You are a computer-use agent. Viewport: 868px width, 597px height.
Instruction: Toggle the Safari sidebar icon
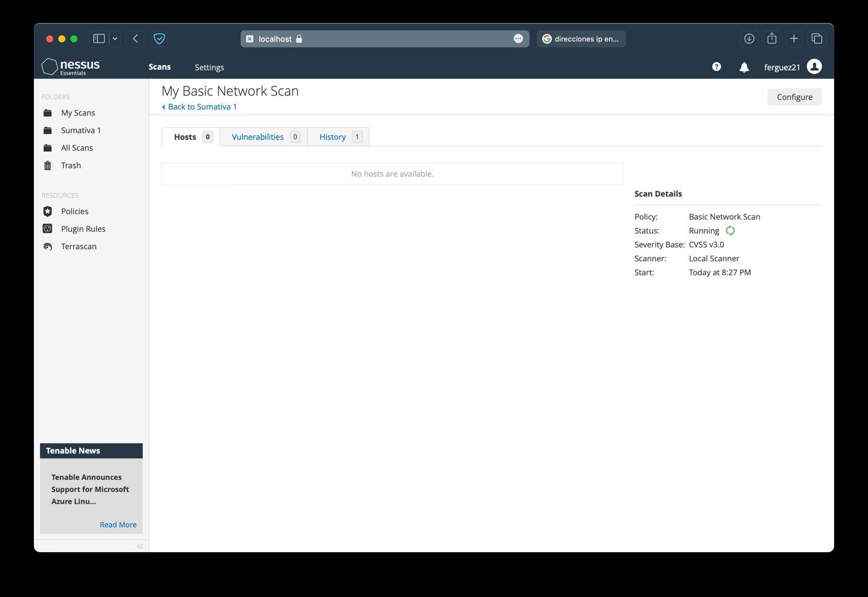(x=99, y=39)
